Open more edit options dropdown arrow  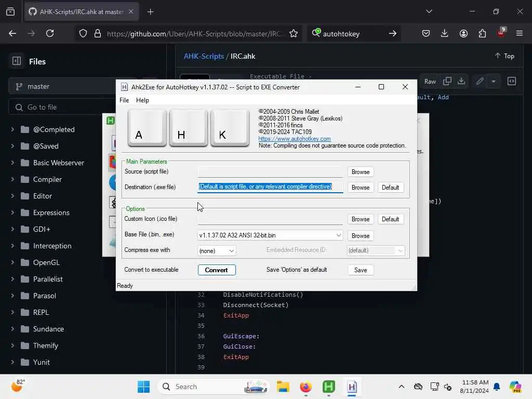pos(494,82)
